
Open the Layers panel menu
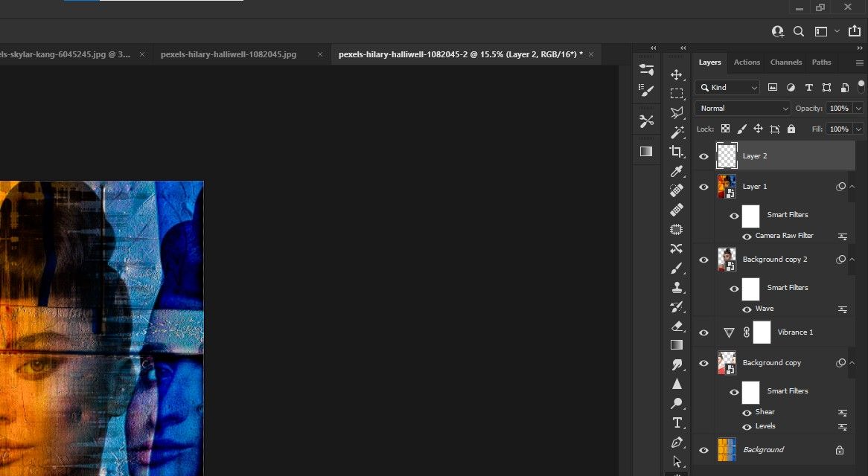tap(860, 63)
